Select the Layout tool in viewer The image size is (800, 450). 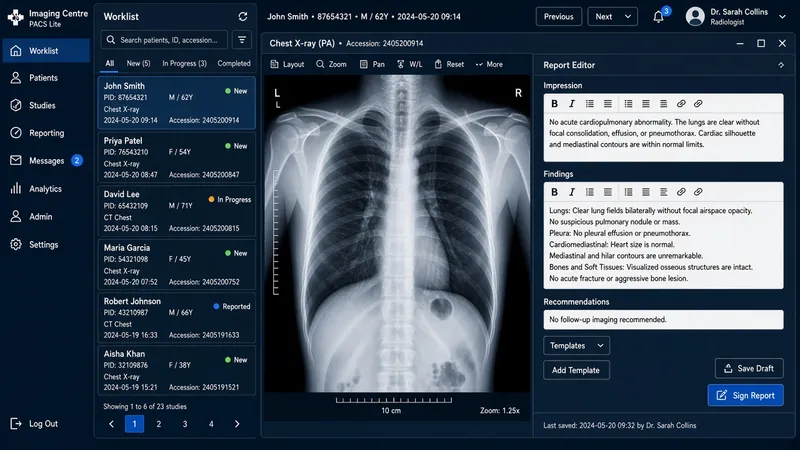287,64
